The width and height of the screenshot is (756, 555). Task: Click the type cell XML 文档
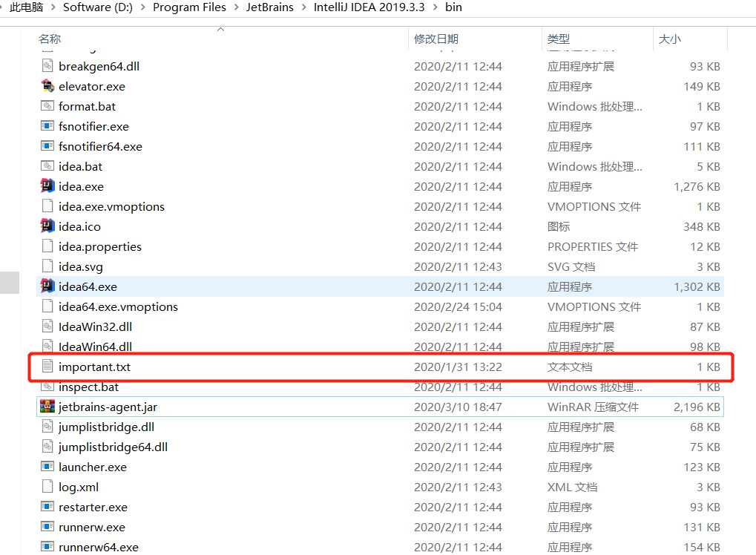572,487
